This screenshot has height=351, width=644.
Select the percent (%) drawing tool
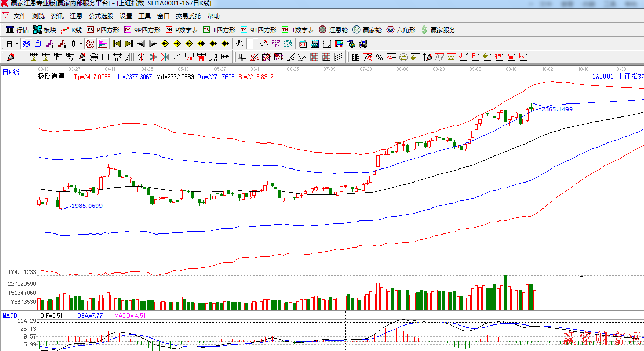(380, 57)
